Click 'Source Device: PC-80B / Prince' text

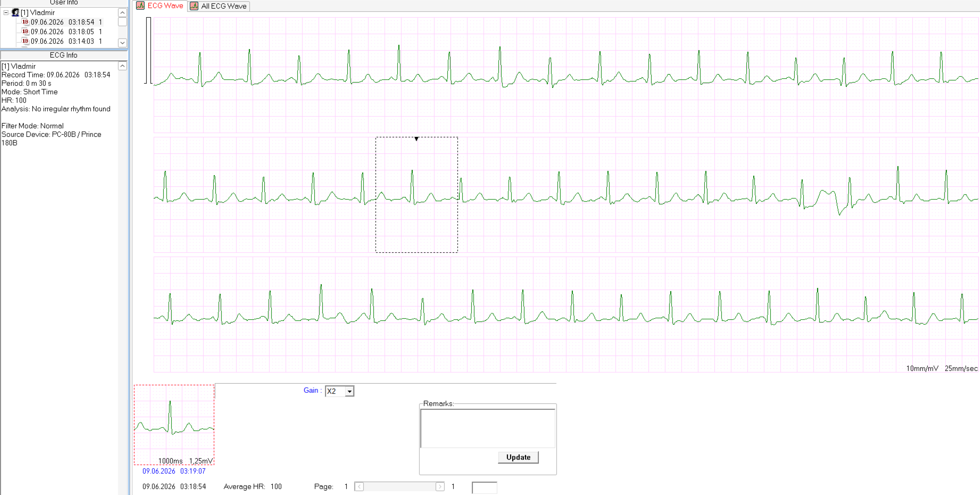[x=51, y=134]
